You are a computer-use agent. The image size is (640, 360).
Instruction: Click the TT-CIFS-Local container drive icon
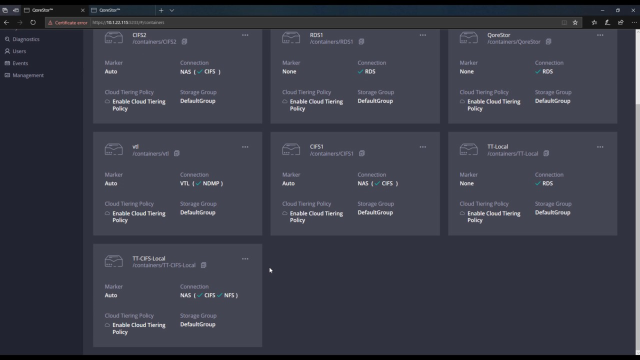pos(113,261)
